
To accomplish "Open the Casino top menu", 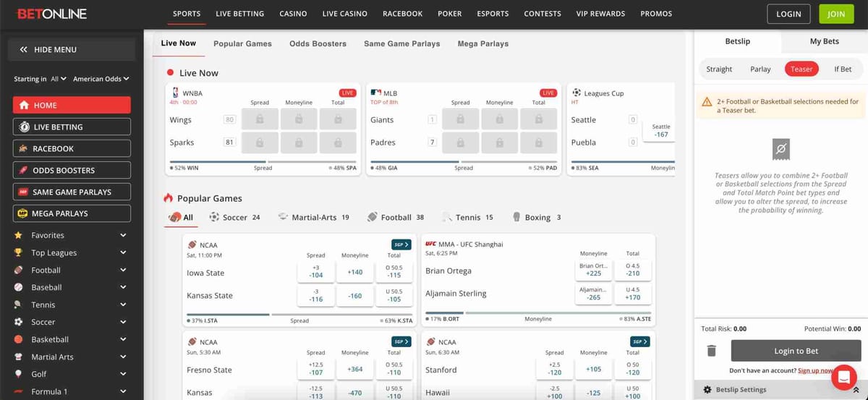I will coord(293,14).
